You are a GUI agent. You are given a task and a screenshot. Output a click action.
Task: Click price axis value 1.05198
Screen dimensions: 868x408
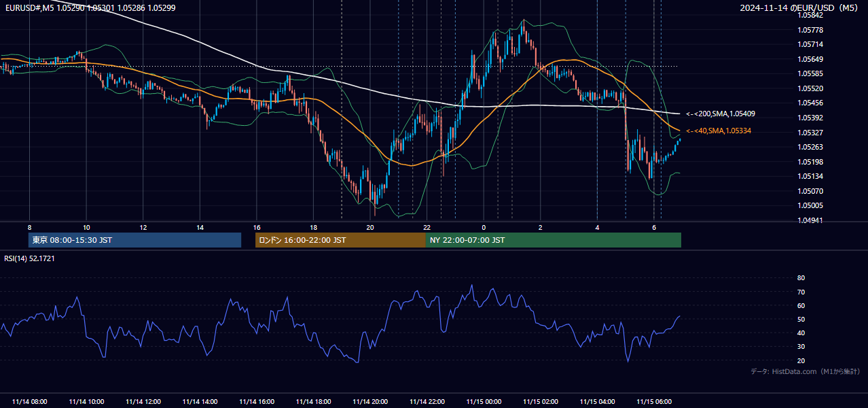[x=810, y=162]
